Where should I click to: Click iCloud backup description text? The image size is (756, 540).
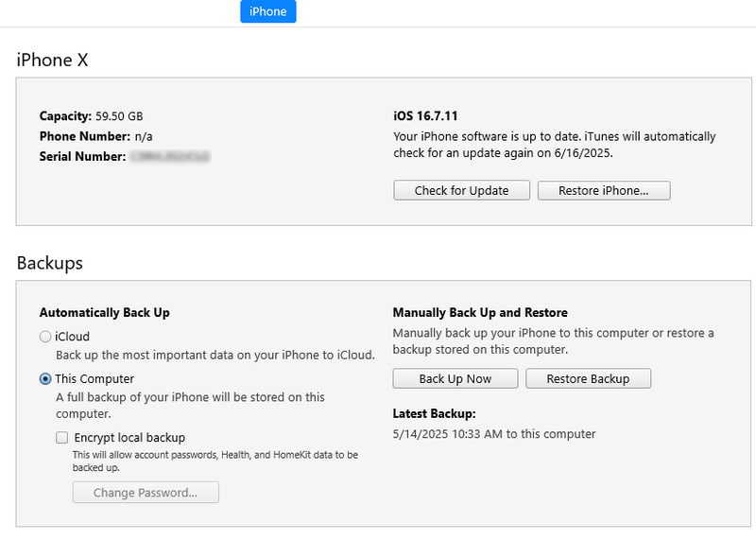215,356
